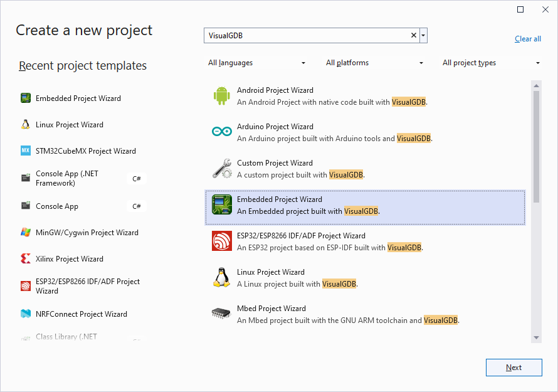The width and height of the screenshot is (558, 392).
Task: Maximize the Create a new project window
Action: coord(520,9)
